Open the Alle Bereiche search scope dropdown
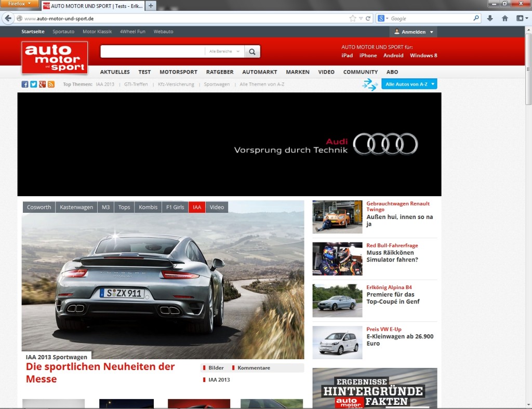532x409 pixels. tap(224, 51)
